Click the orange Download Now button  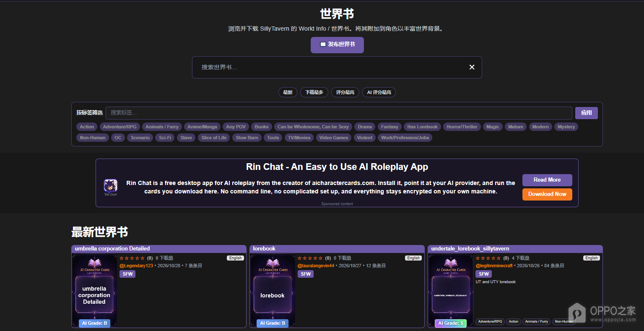pyautogui.click(x=547, y=194)
